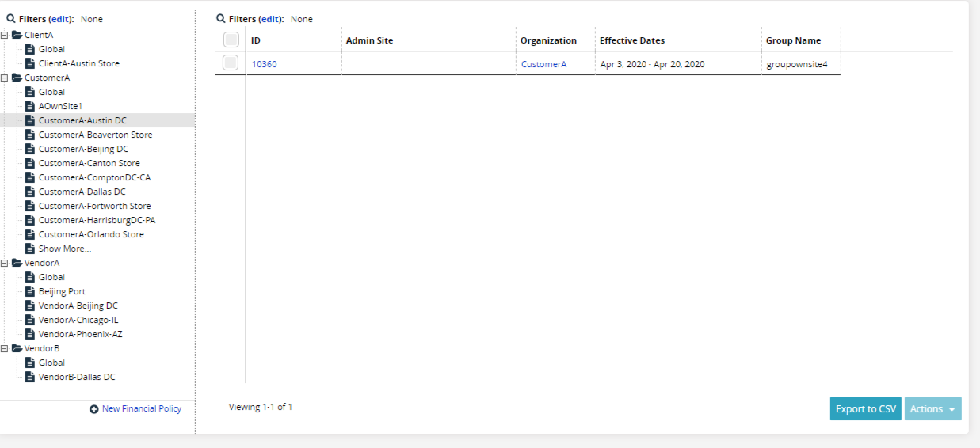Viewport: 980px width, 448px height.
Task: Collapse the VendorA tree node
Action: click(x=6, y=263)
